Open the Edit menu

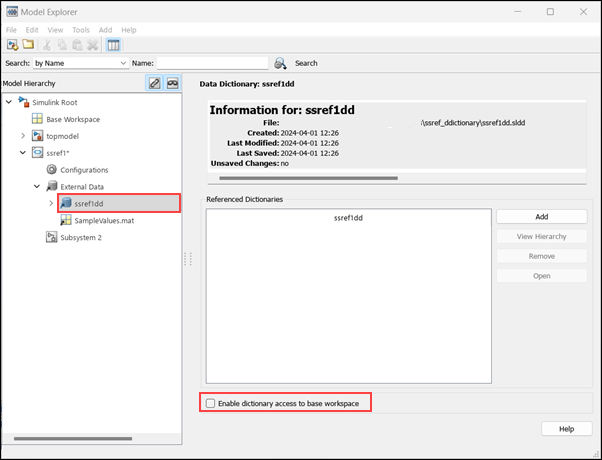(x=32, y=30)
